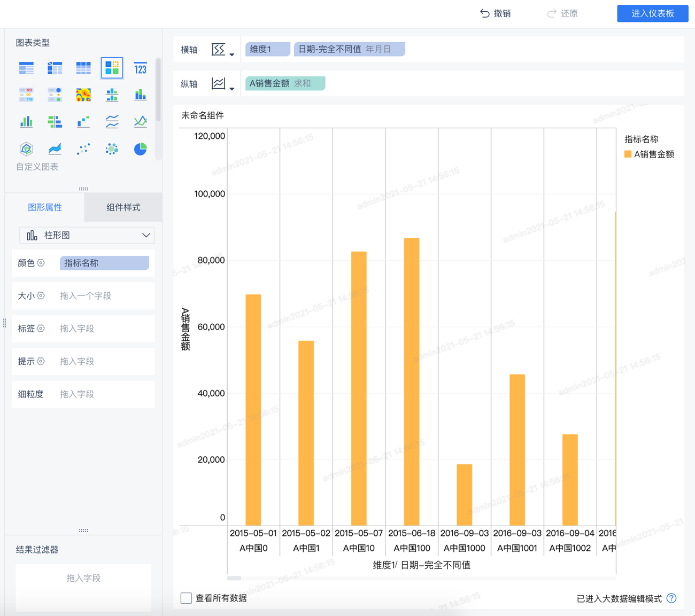
Task: Click the 日期-完全不同值 年月日 field
Action: [350, 49]
